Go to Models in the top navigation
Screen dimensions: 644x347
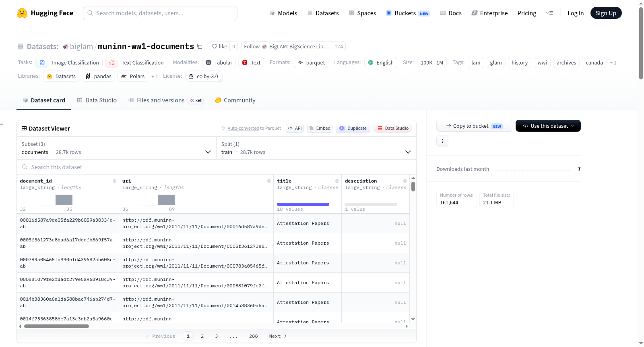click(283, 13)
